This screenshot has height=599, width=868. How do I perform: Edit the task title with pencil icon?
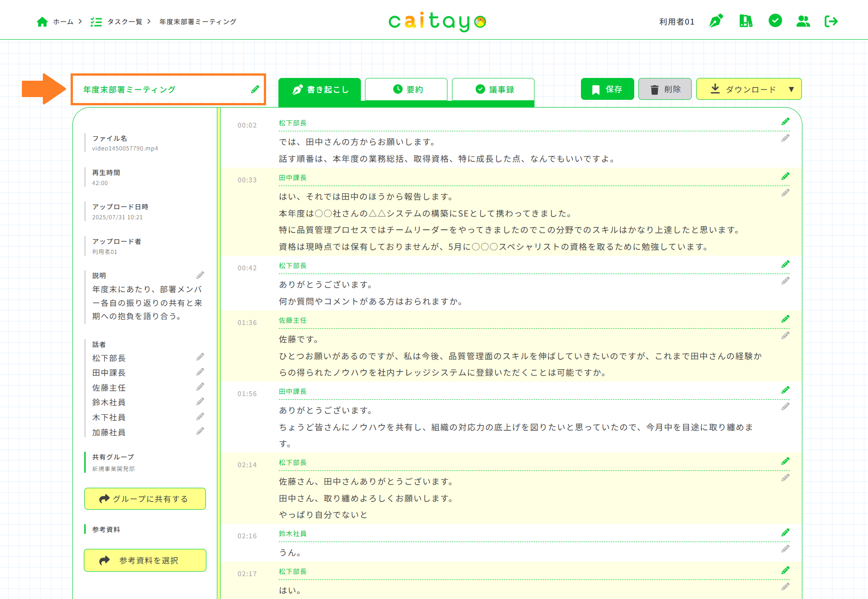pyautogui.click(x=255, y=89)
